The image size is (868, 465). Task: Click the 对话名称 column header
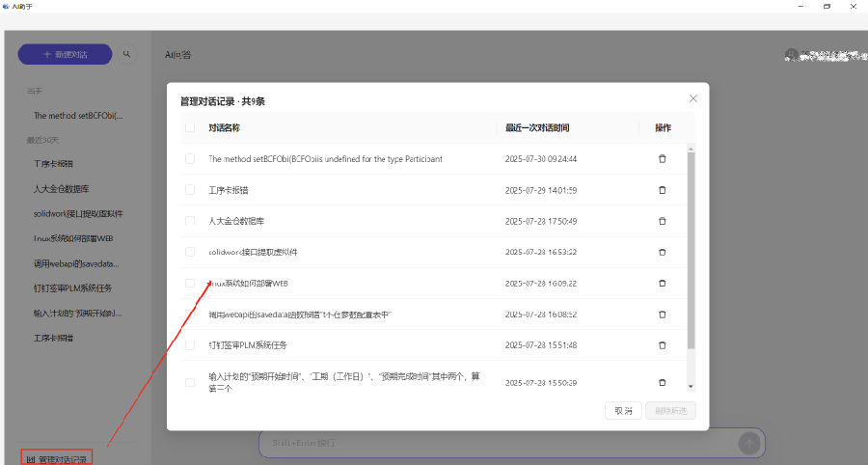[224, 128]
